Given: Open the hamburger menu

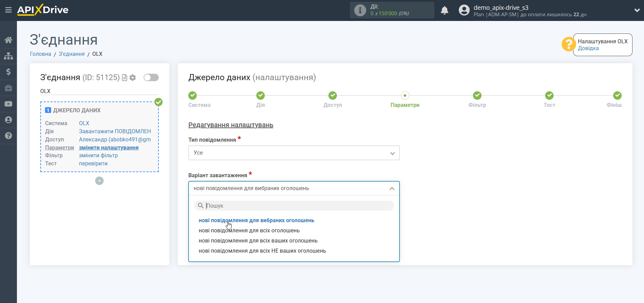Looking at the screenshot, I should pos(8,10).
